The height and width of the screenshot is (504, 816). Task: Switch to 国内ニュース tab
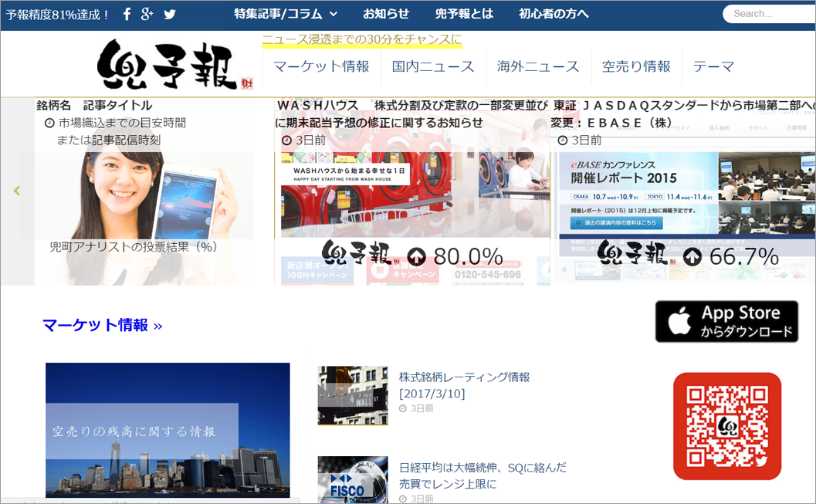pos(432,67)
